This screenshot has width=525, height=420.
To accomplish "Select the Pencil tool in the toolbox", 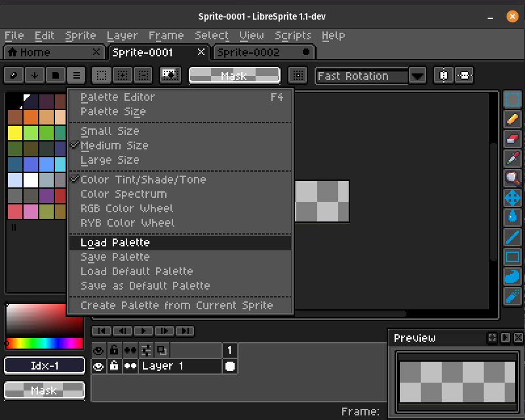I will [513, 119].
